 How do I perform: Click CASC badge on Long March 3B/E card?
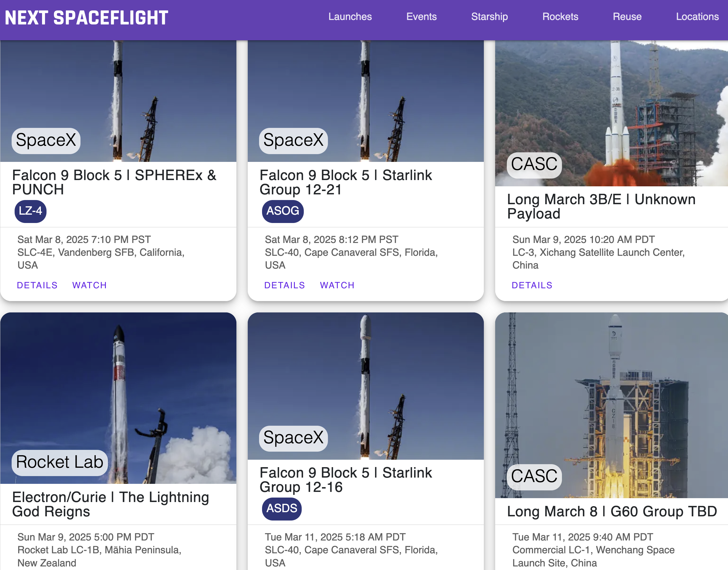point(534,165)
